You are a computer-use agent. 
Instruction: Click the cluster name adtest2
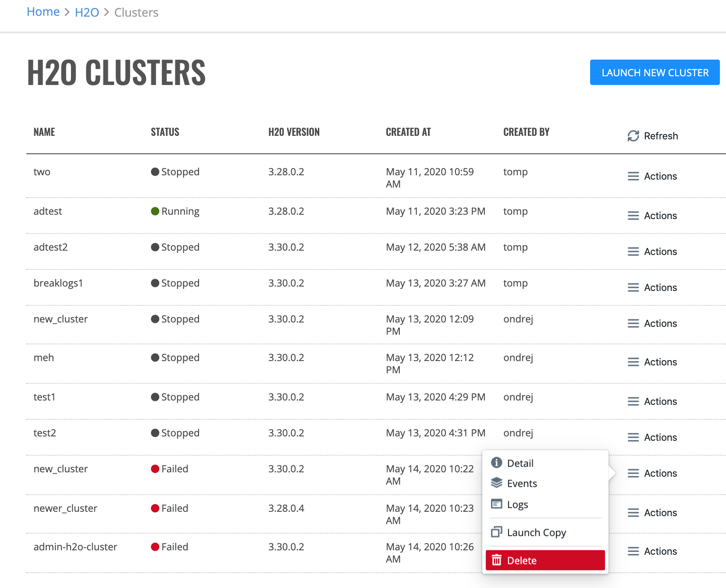(50, 247)
